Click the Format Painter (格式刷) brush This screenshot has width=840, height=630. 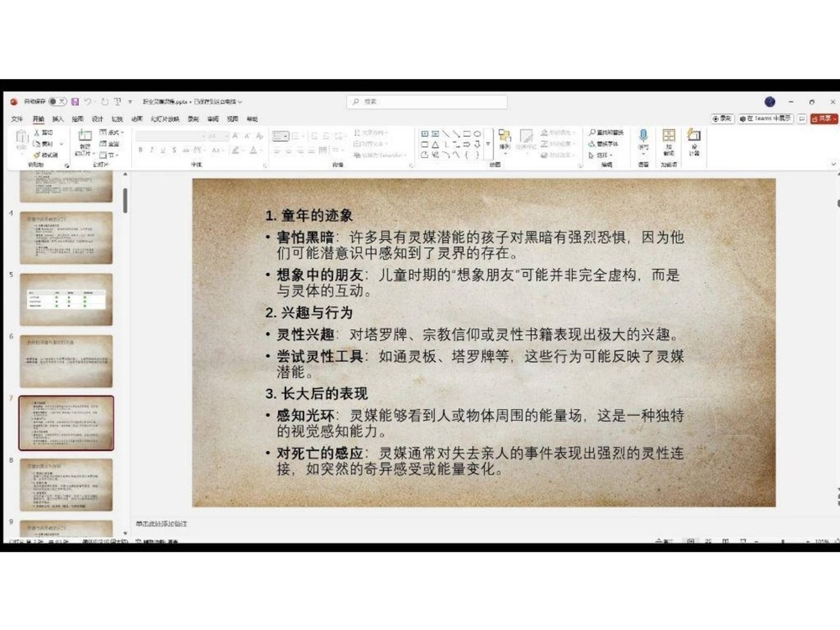45,155
